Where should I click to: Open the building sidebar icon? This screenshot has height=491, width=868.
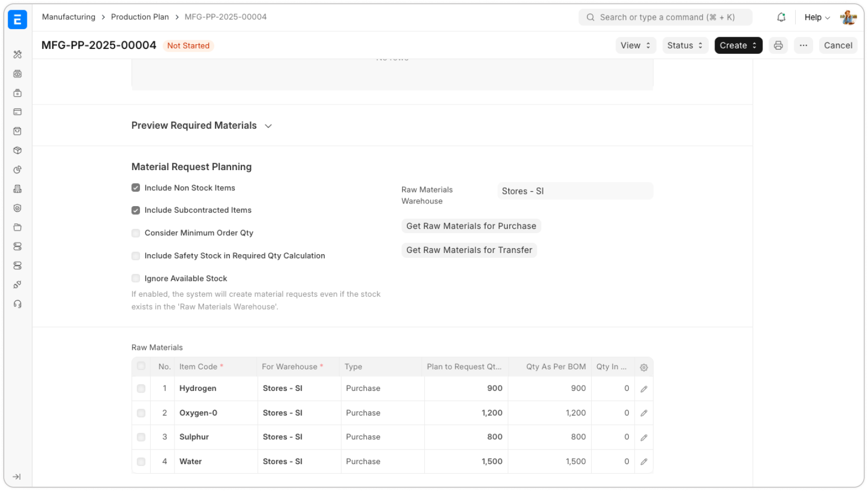click(x=17, y=189)
